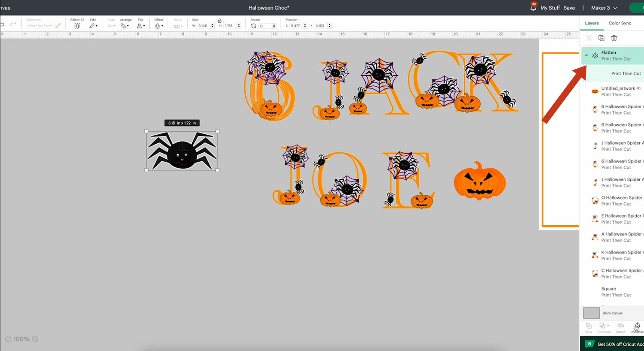This screenshot has height=351, width=644.
Task: Click the Save button
Action: (569, 8)
